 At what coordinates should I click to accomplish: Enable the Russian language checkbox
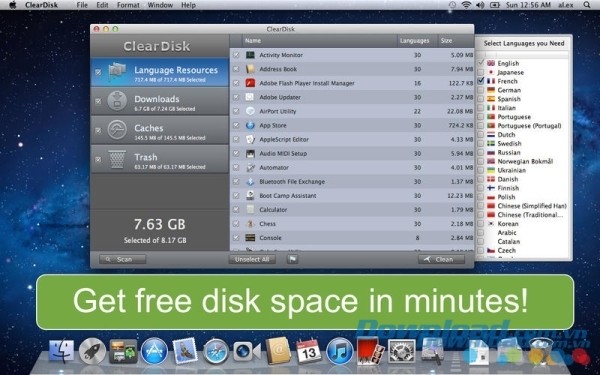[x=480, y=152]
